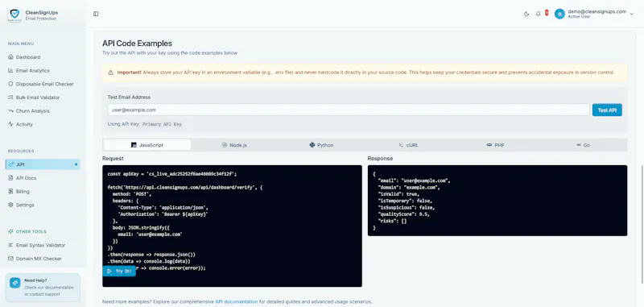Open Bulk Email Validator

pos(43,97)
